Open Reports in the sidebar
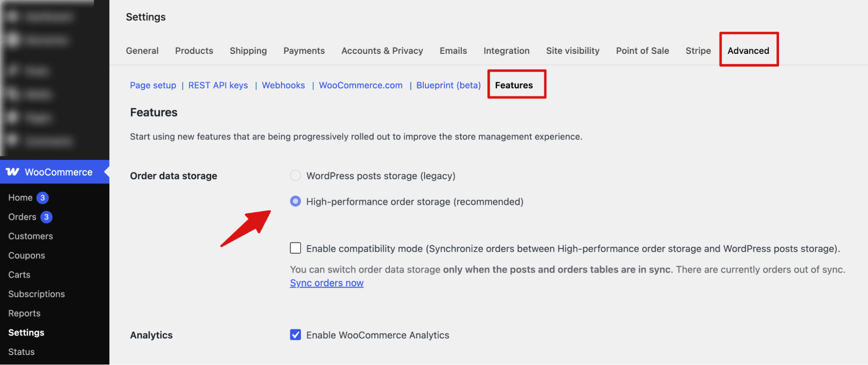Viewport: 868px width, 365px height. tap(24, 314)
